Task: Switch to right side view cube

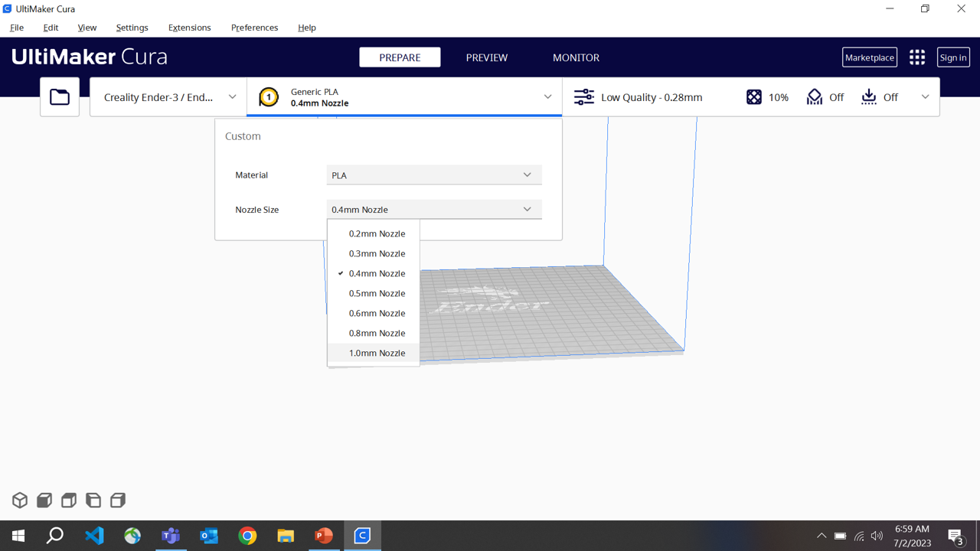Action: point(118,500)
